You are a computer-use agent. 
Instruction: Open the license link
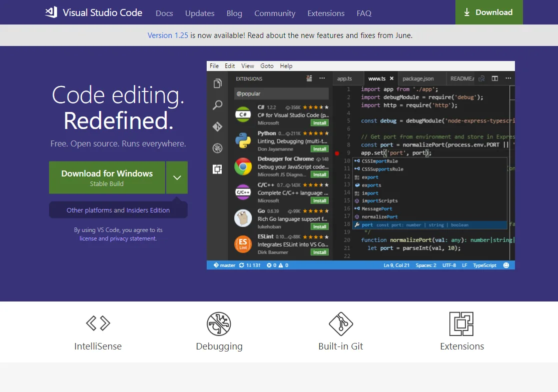88,239
